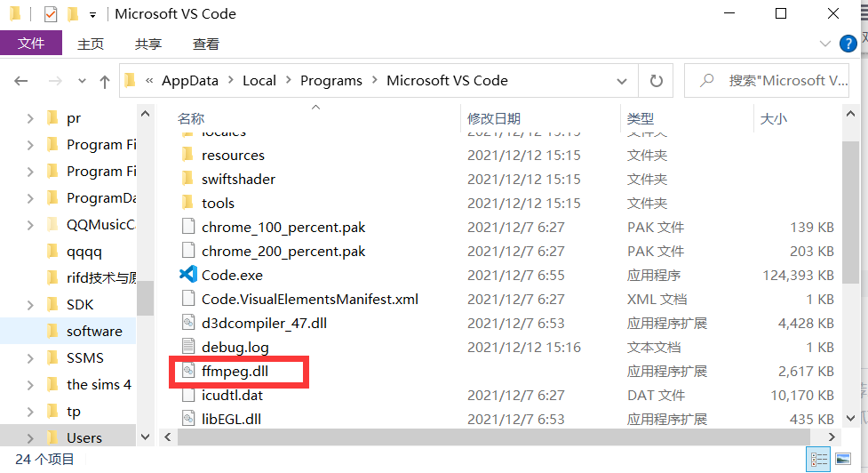This screenshot has height=473, width=868.
Task: Click the d3dcompiler_47.dll file icon
Action: tap(188, 323)
